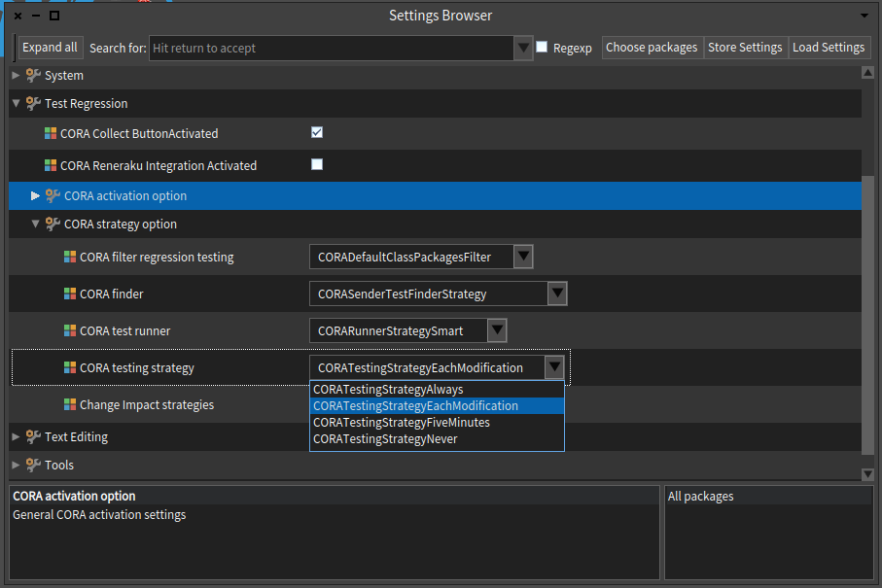Image resolution: width=882 pixels, height=588 pixels.
Task: Click the Text Editing wrench icon
Action: pos(33,436)
